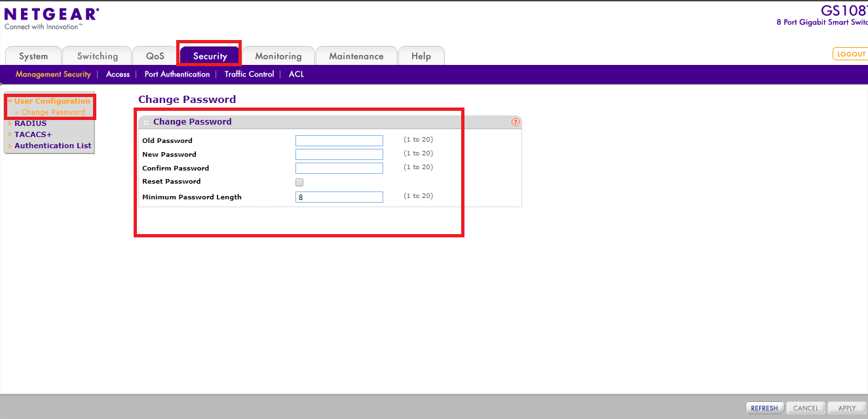Select Traffic Control in the submenu bar

tap(249, 75)
